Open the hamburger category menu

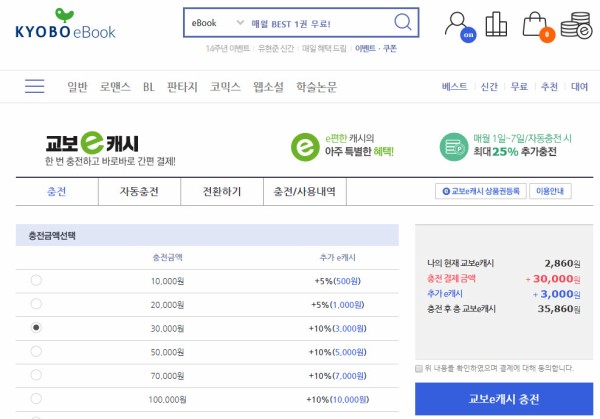coord(34,86)
